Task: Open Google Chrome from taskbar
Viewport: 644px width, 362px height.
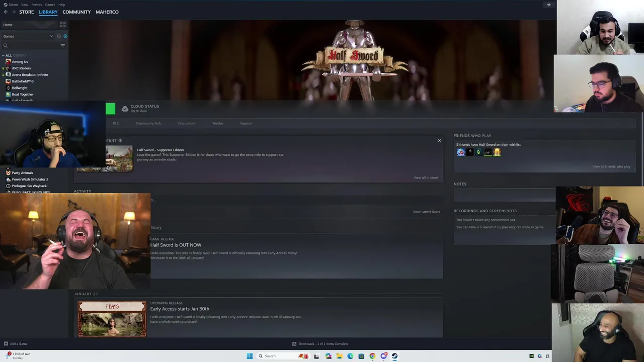Action: click(x=372, y=356)
